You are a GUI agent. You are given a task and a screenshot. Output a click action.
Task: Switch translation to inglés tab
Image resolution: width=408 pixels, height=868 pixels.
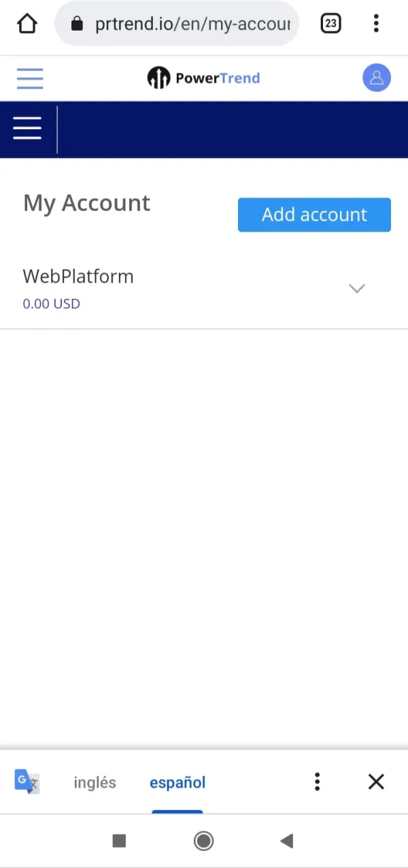[95, 782]
